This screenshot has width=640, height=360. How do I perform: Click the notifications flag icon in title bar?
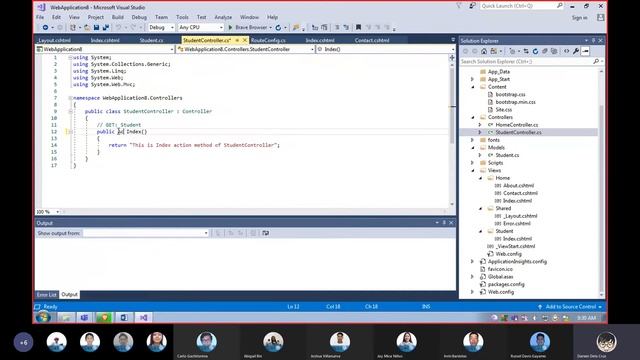[459, 6]
